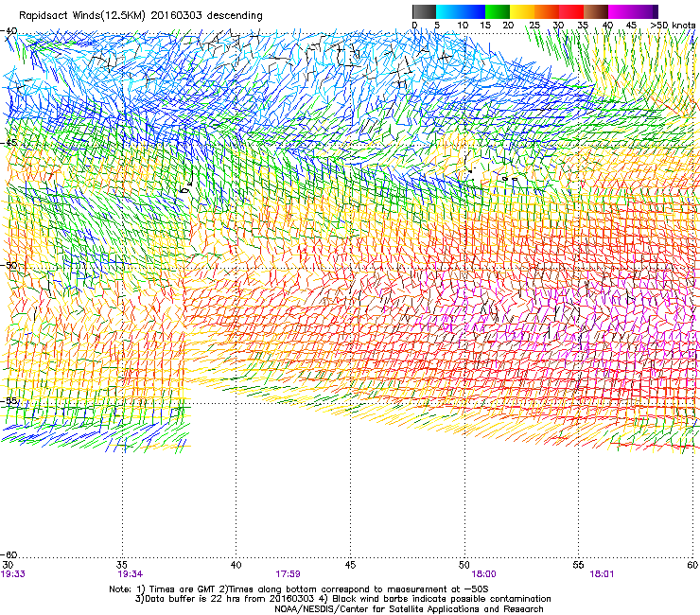This screenshot has height=615, width=700.
Task: Click the longitude label '35' on the bottom axis
Action: (122, 565)
